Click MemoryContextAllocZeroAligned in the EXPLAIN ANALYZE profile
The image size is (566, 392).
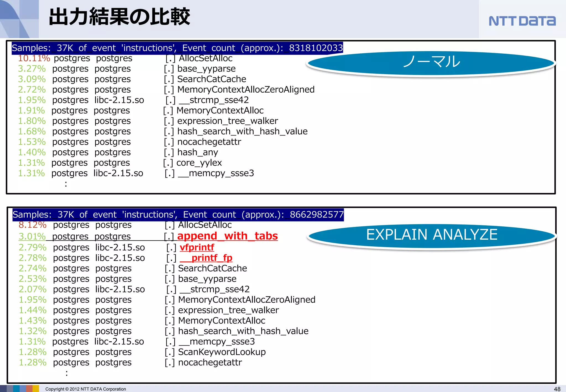(247, 300)
